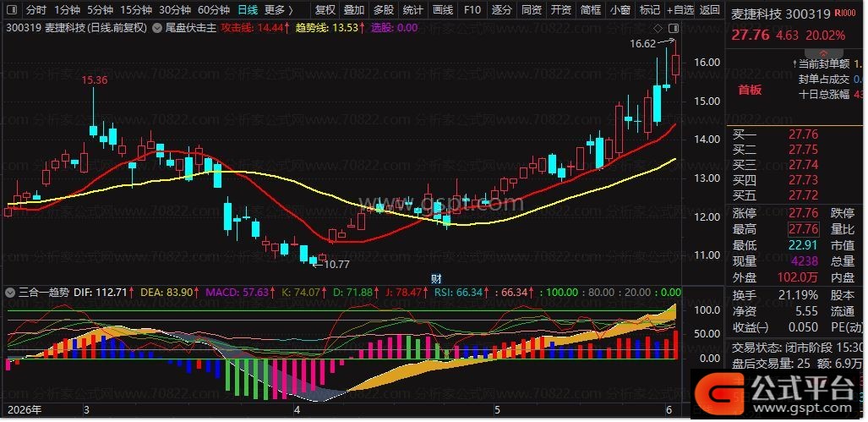Click the 买三 price 27.74
This screenshot has width=868, height=422.
pos(803,164)
